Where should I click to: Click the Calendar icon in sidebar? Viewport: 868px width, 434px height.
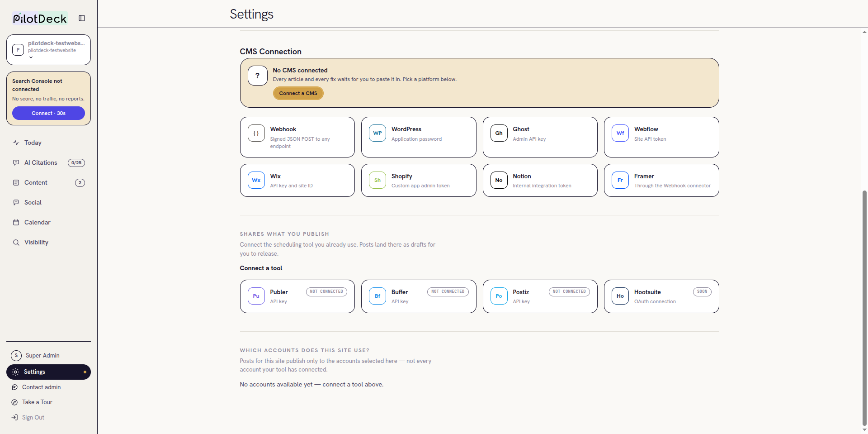coord(16,222)
